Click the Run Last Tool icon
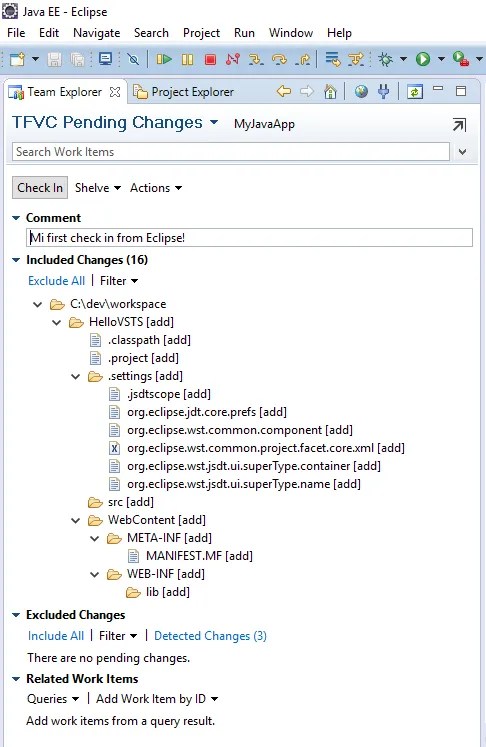This screenshot has width=486, height=747. coord(461,59)
